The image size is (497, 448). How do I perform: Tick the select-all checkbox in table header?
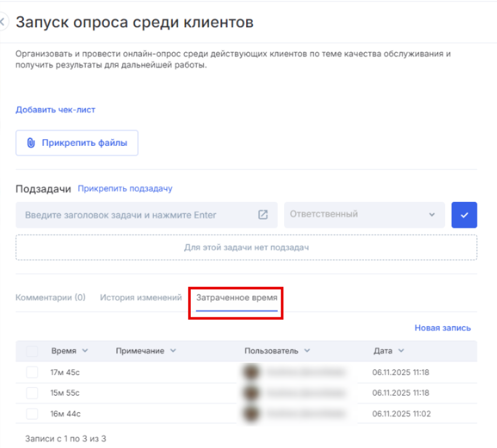32,351
